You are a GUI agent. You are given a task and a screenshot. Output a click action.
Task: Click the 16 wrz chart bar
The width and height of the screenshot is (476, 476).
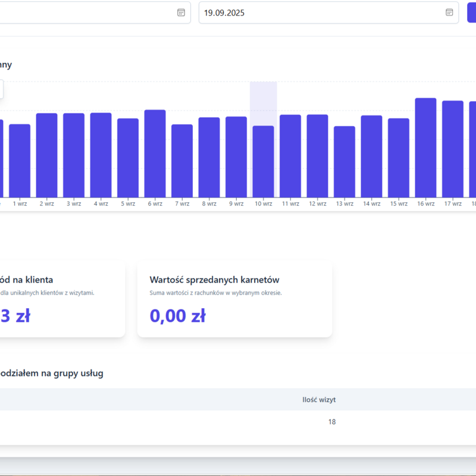[x=425, y=148]
